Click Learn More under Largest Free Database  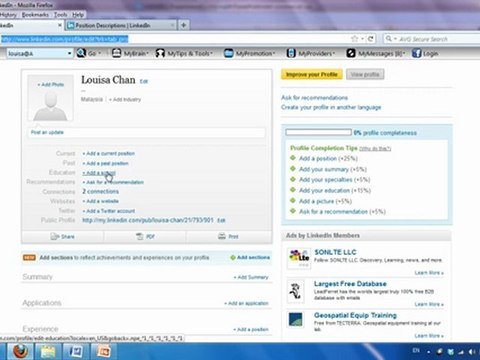[429, 304]
